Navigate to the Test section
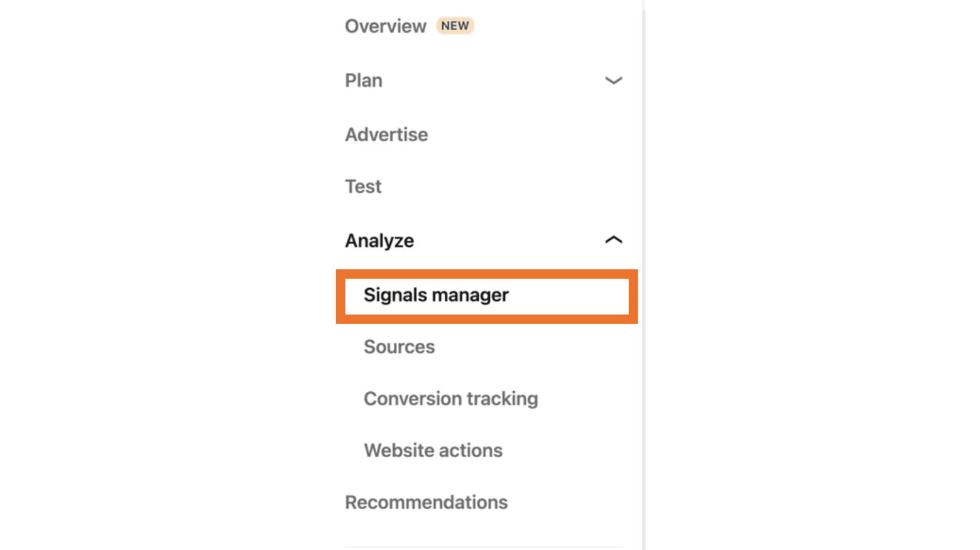The height and width of the screenshot is (550, 980). coord(362,186)
